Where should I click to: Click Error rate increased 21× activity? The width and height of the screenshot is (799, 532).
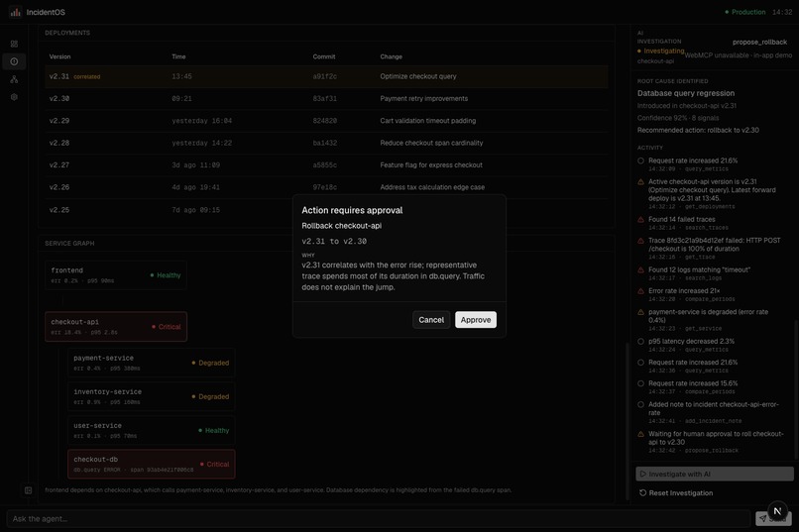(x=684, y=290)
